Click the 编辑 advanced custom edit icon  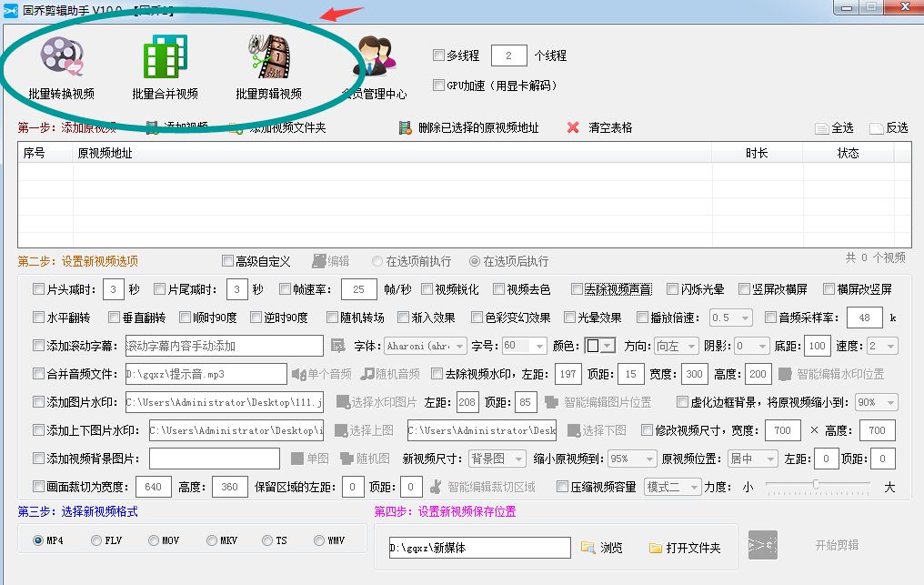coord(319,261)
